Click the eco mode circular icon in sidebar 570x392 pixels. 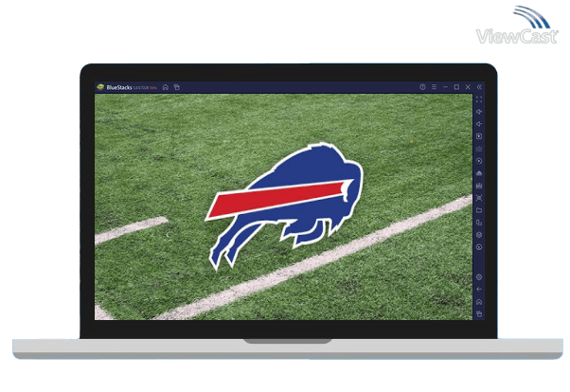coord(479,247)
